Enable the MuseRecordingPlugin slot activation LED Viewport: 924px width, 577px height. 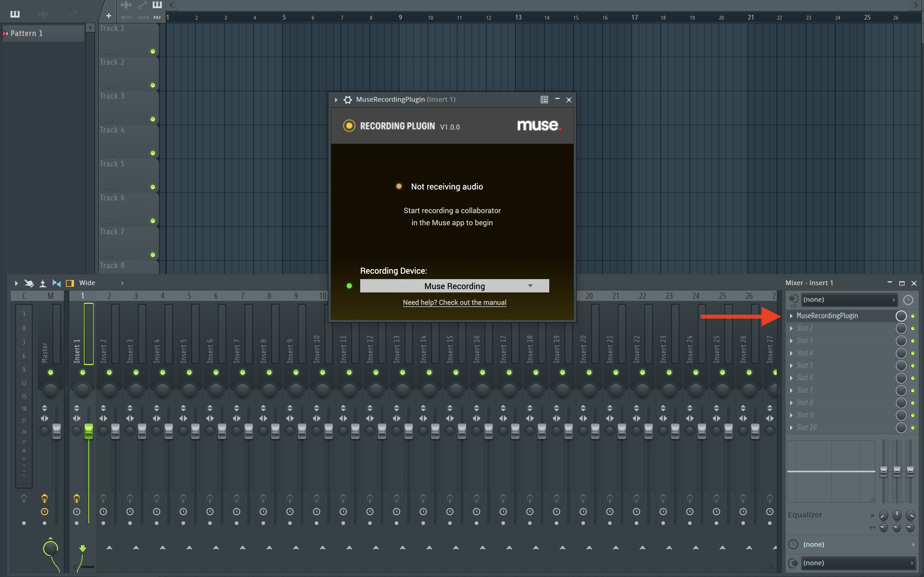click(912, 316)
